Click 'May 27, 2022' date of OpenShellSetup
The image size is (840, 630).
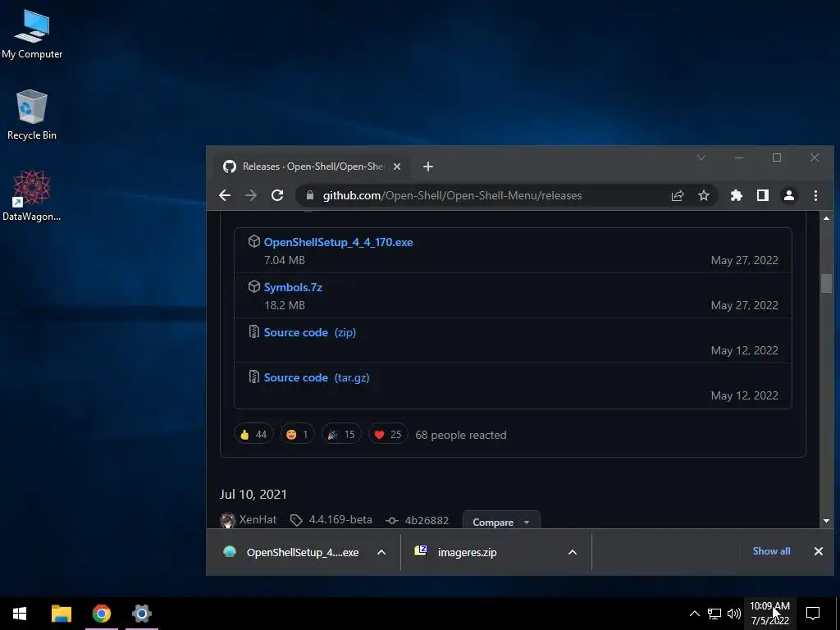point(745,260)
